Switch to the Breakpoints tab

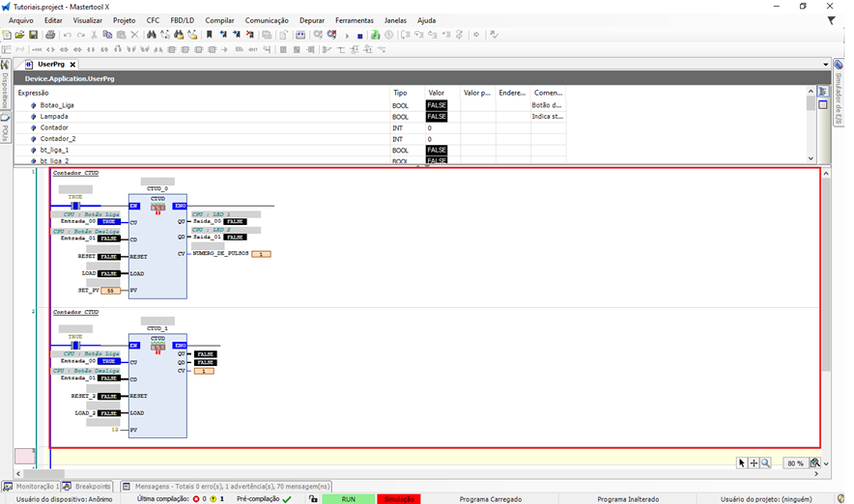(x=88, y=487)
